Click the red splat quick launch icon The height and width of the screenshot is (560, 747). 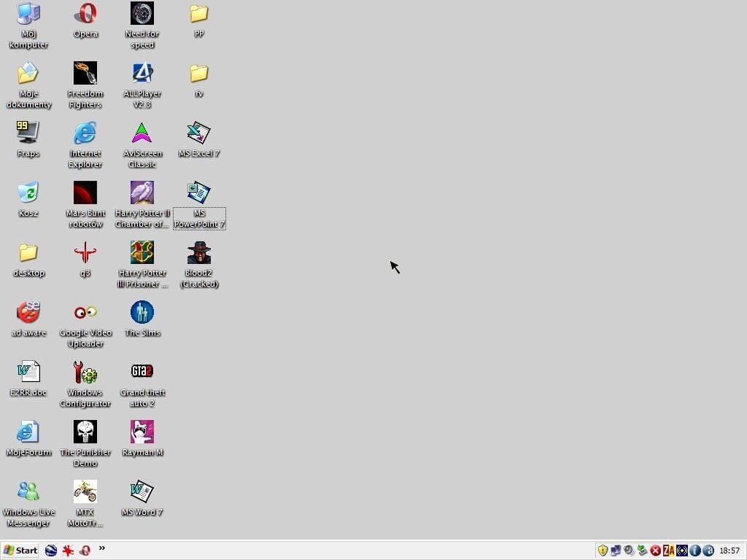point(68,551)
